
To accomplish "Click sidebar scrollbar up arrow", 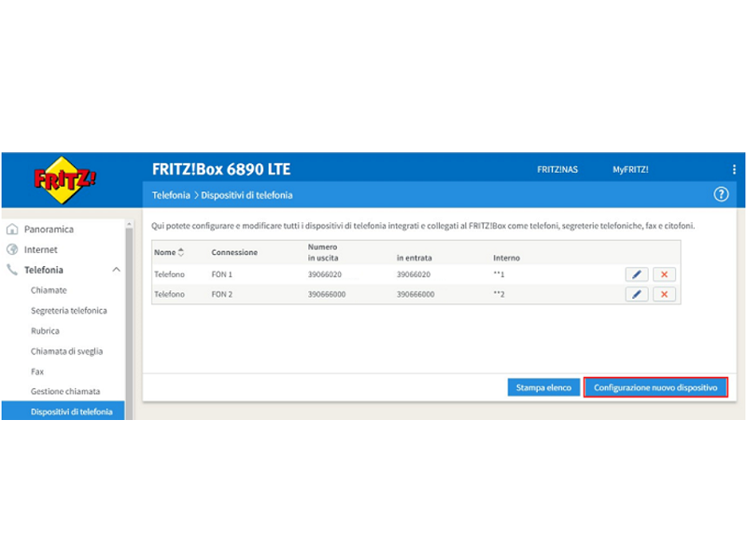I will (x=129, y=223).
